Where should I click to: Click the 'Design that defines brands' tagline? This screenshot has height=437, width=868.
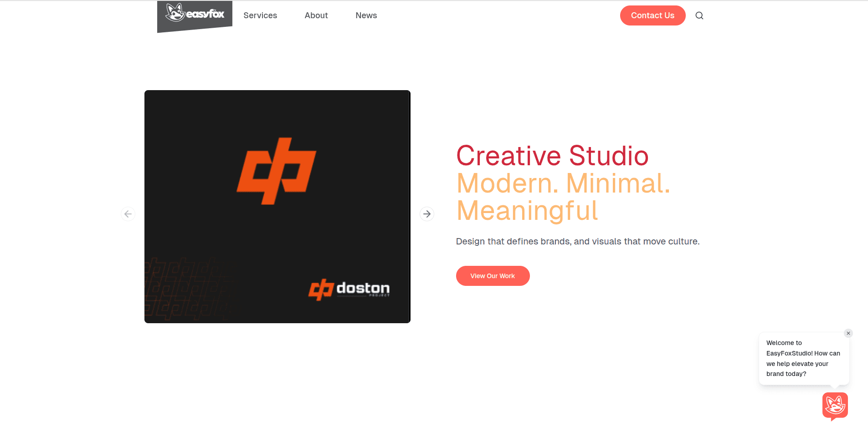click(577, 241)
